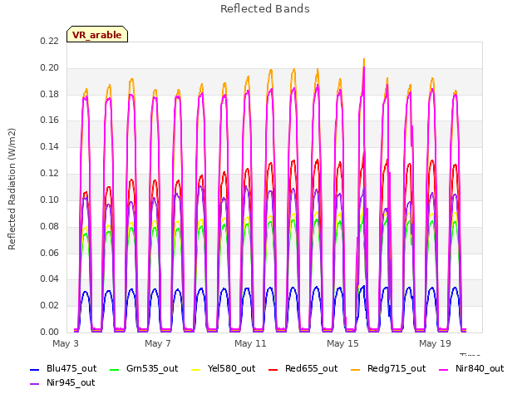Click the Nir840_out legend label
532x399 pixels.
click(x=480, y=368)
